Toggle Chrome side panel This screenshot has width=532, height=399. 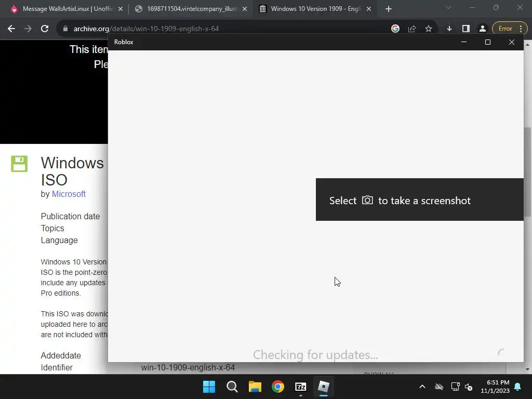(466, 29)
